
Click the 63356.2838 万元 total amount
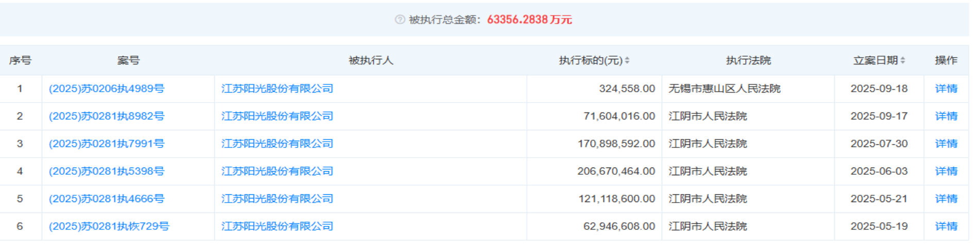pyautogui.click(x=529, y=20)
